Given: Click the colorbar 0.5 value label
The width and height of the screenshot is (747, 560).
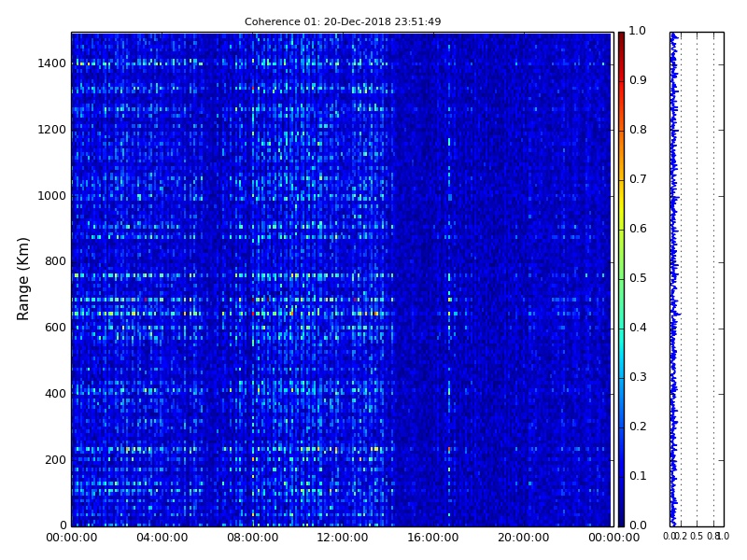Looking at the screenshot, I should click(638, 278).
